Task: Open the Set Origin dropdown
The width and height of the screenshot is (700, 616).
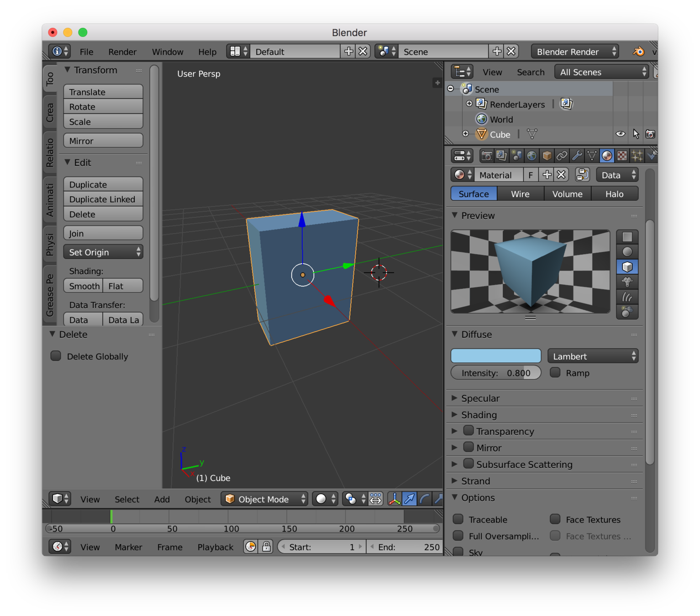Action: [103, 252]
